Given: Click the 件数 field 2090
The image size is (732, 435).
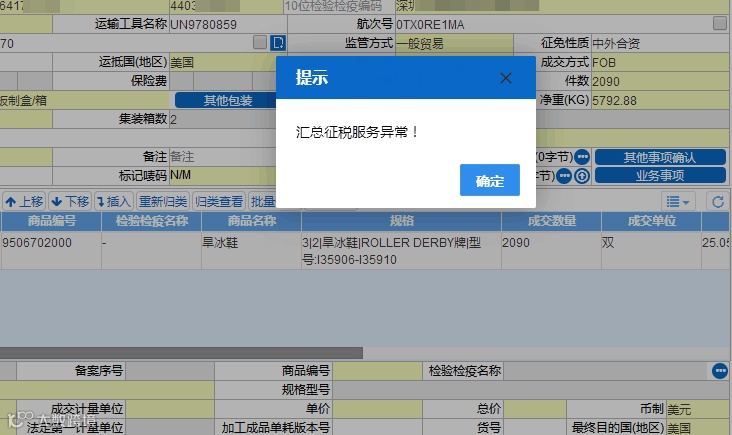Looking at the screenshot, I should 660,81.
